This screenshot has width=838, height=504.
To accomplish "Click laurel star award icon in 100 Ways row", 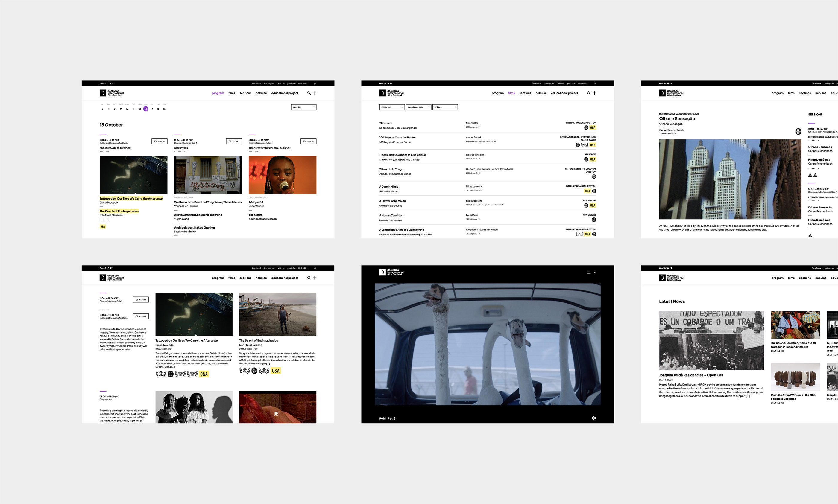I will [585, 145].
